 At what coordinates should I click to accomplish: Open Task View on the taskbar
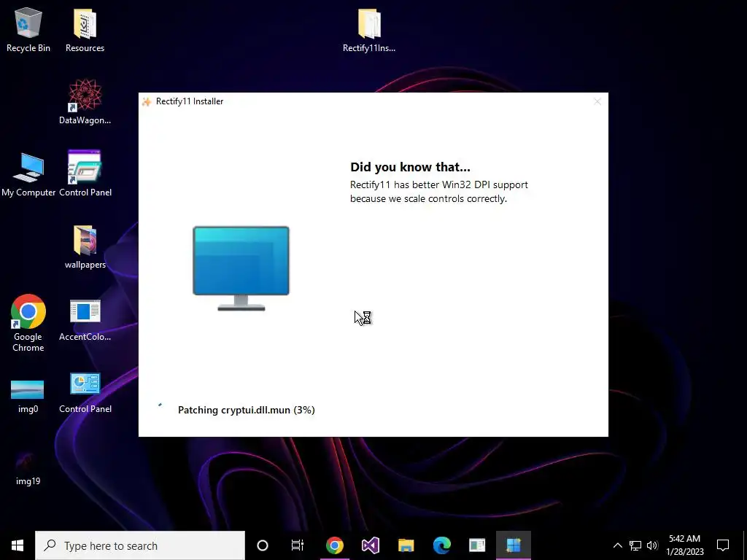[x=298, y=545]
